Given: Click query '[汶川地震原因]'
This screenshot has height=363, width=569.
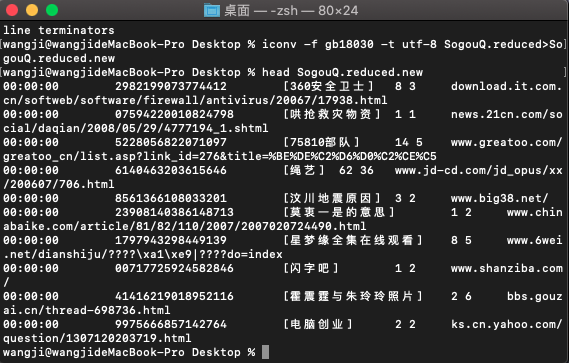Looking at the screenshot, I should (x=332, y=198).
